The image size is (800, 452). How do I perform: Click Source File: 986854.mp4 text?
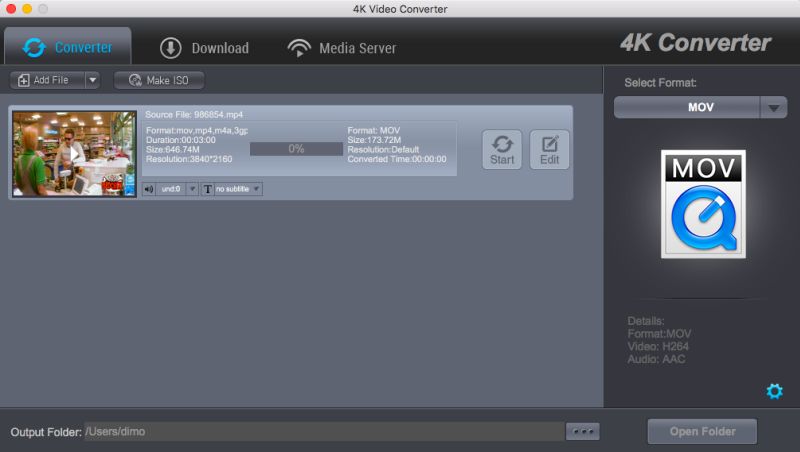pos(194,115)
